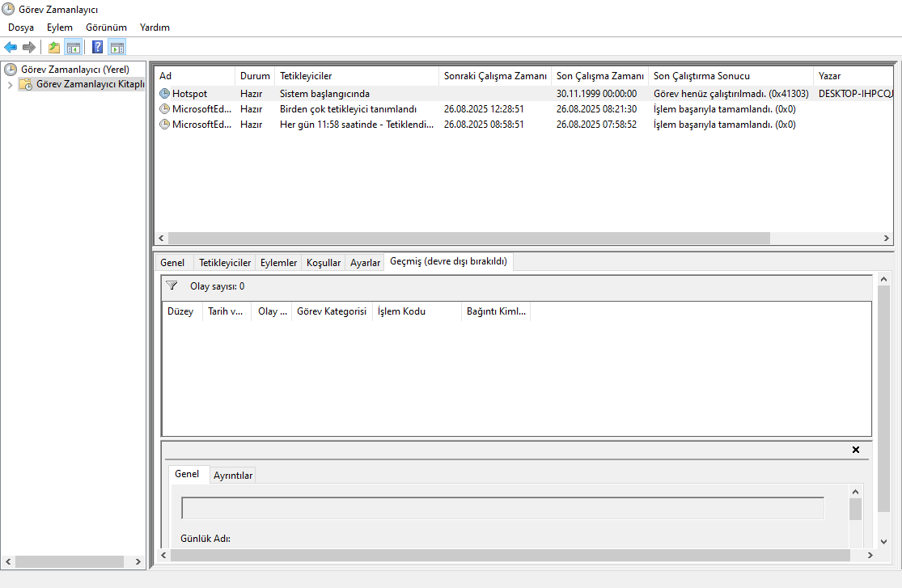902x588 pixels.
Task: Select Görev Zamanlayıcı Kitaplığı tree item
Action: [x=91, y=85]
